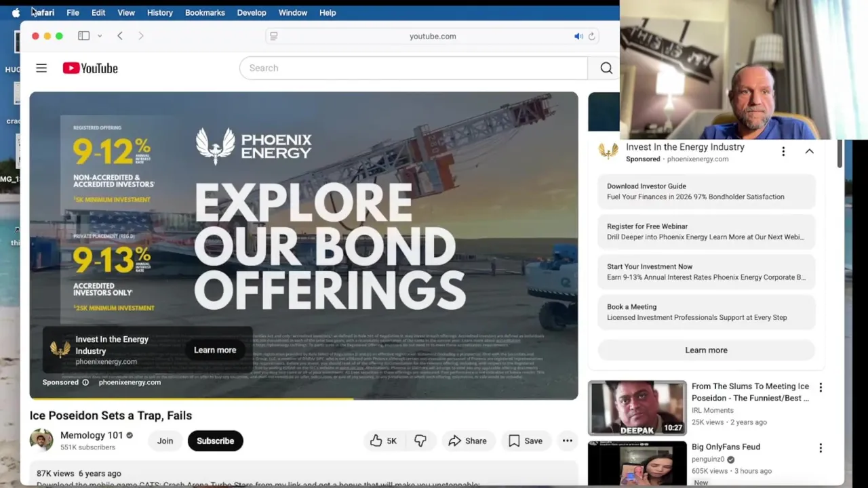
Task: Click the YouTube Search field
Action: click(414, 68)
